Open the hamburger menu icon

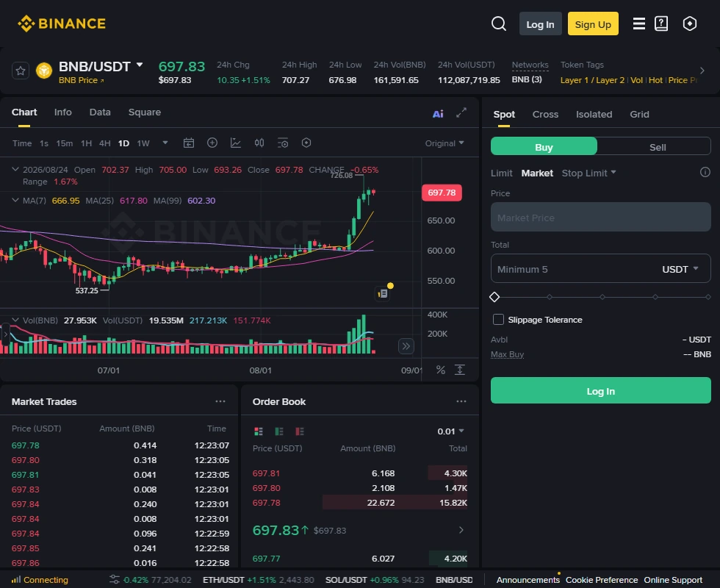click(x=638, y=24)
